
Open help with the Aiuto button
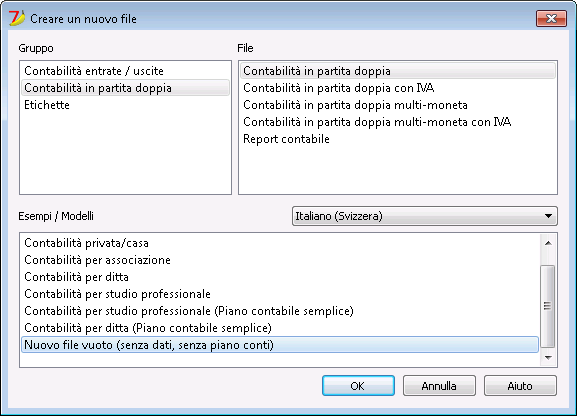click(x=520, y=385)
